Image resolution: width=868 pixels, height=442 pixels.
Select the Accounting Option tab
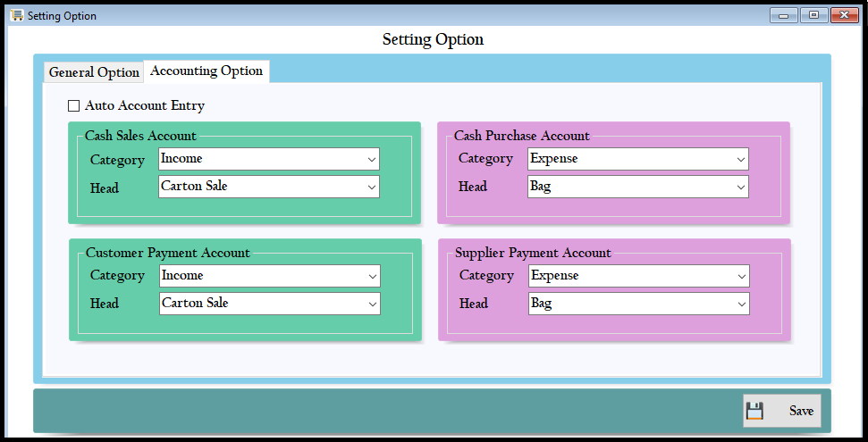(x=206, y=71)
